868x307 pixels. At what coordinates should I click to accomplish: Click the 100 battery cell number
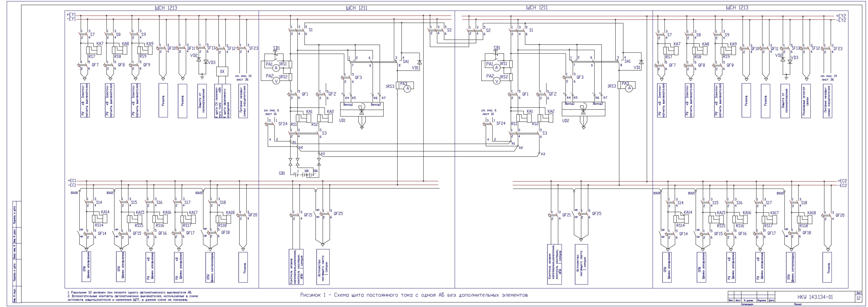click(x=306, y=171)
